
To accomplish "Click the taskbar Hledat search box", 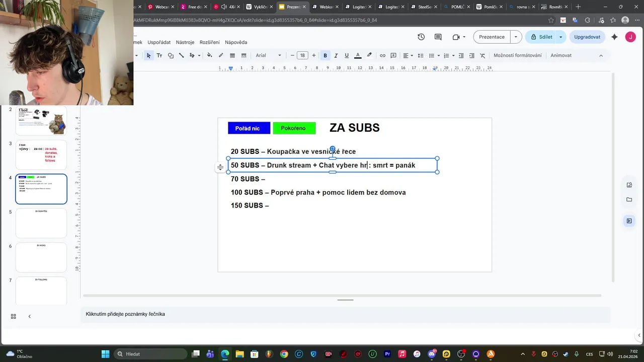I will click(x=150, y=354).
